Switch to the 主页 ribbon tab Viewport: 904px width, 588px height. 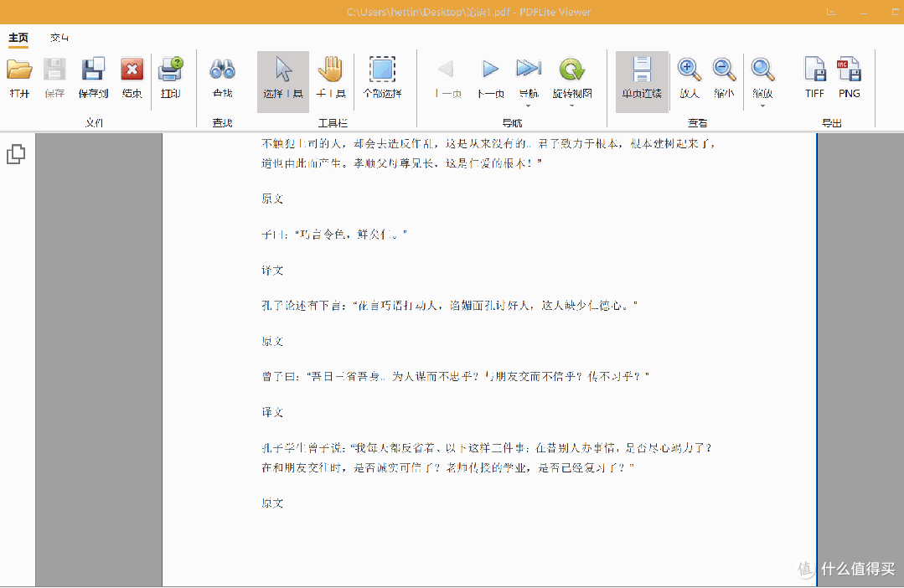pyautogui.click(x=18, y=38)
